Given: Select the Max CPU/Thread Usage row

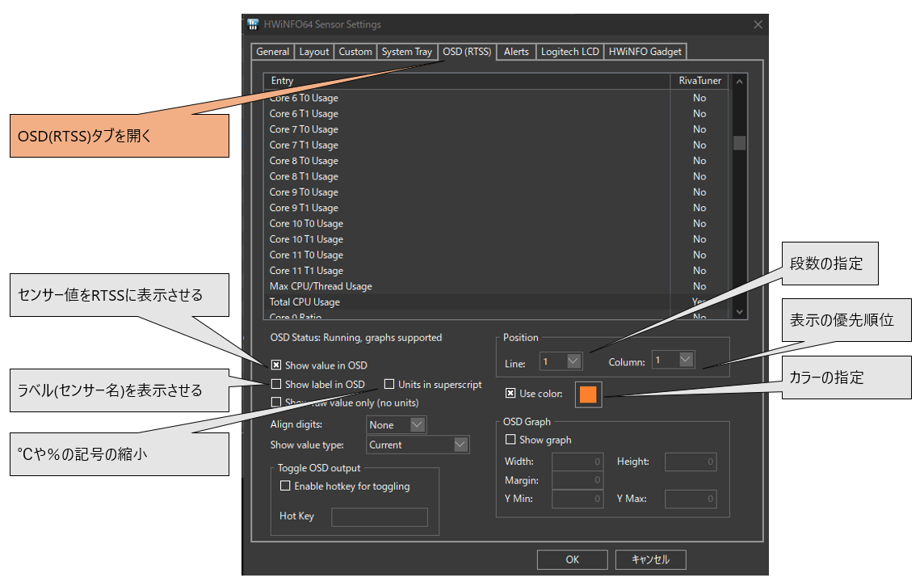Looking at the screenshot, I should click(x=496, y=287).
